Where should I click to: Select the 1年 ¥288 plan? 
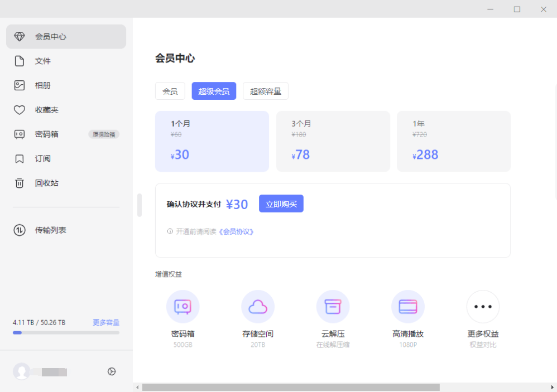(x=453, y=141)
